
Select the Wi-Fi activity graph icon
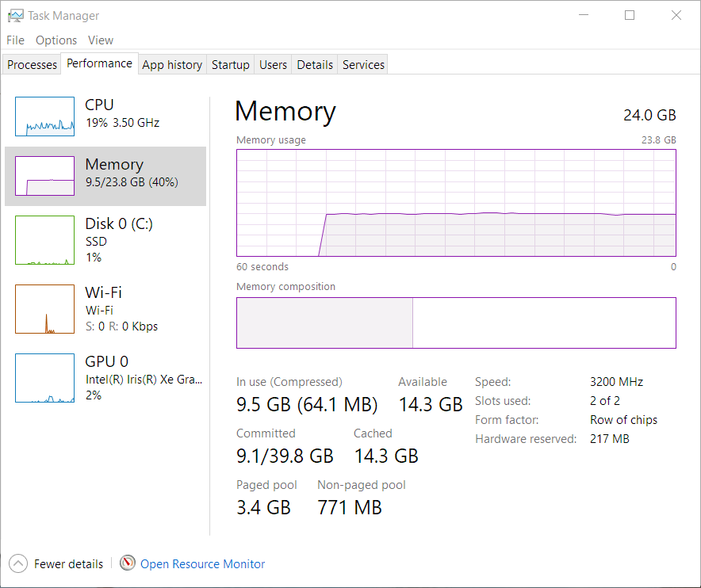pos(44,309)
